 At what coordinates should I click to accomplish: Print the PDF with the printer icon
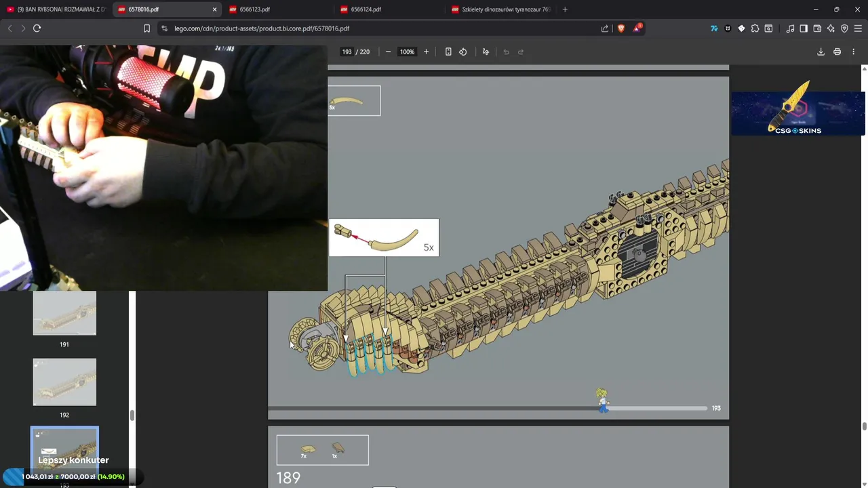[x=837, y=52]
